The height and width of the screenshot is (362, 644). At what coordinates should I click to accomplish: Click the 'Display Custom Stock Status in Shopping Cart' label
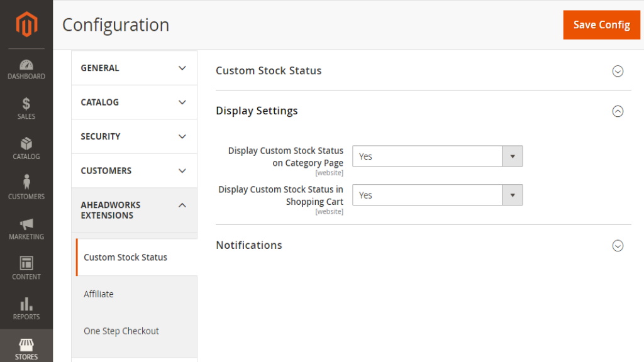[x=281, y=195]
